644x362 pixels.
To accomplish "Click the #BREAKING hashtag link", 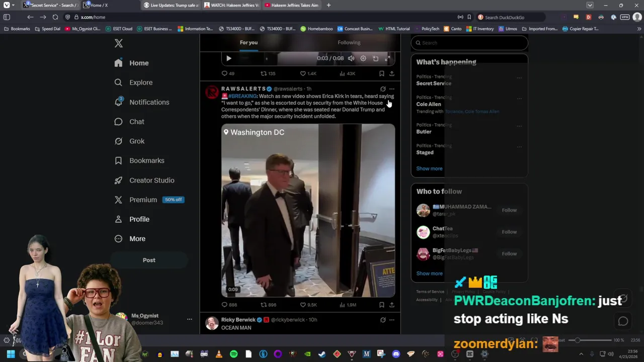I will pyautogui.click(x=243, y=96).
